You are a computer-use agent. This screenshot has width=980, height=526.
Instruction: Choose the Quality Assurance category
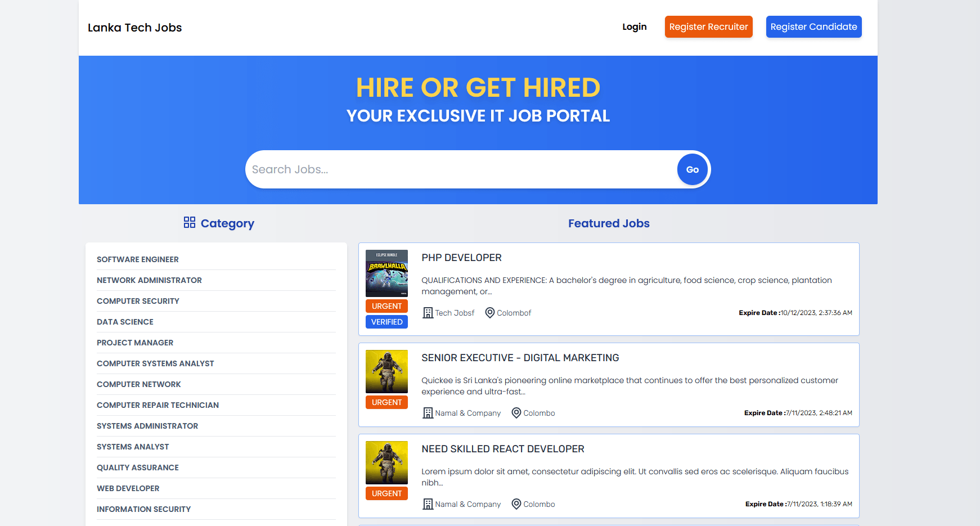138,467
